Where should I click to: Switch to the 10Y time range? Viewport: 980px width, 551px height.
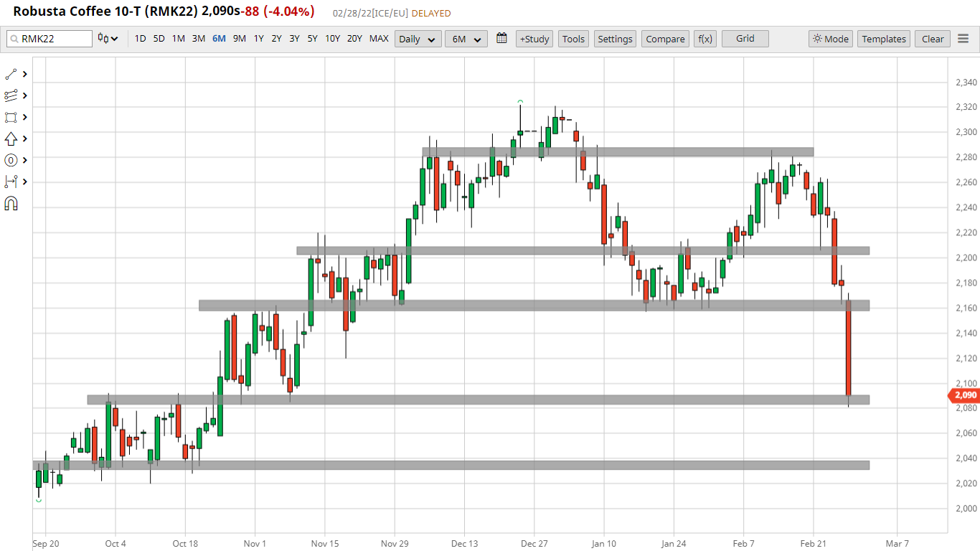coord(332,39)
